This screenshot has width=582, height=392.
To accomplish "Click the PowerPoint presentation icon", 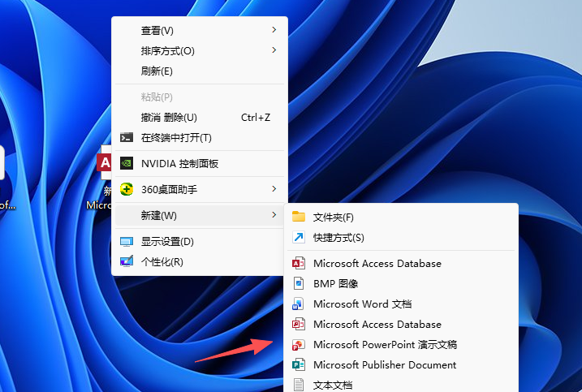I will (299, 344).
